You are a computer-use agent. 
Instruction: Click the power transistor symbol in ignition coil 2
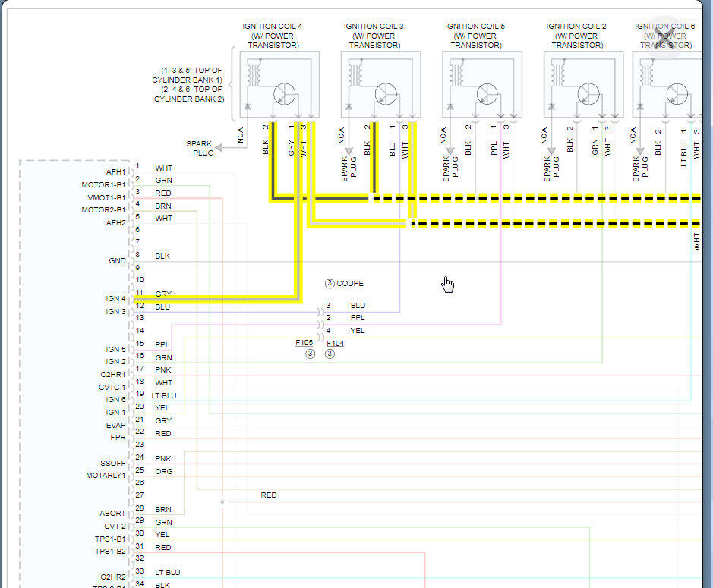pyautogui.click(x=588, y=95)
